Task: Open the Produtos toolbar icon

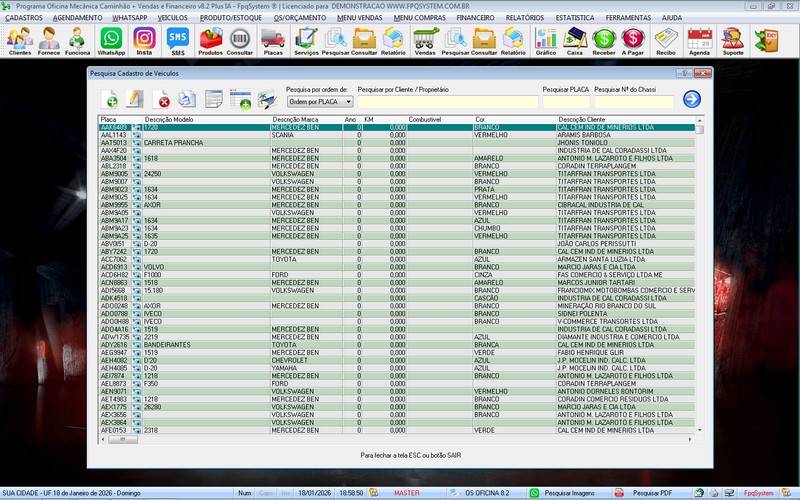Action: 211,40
